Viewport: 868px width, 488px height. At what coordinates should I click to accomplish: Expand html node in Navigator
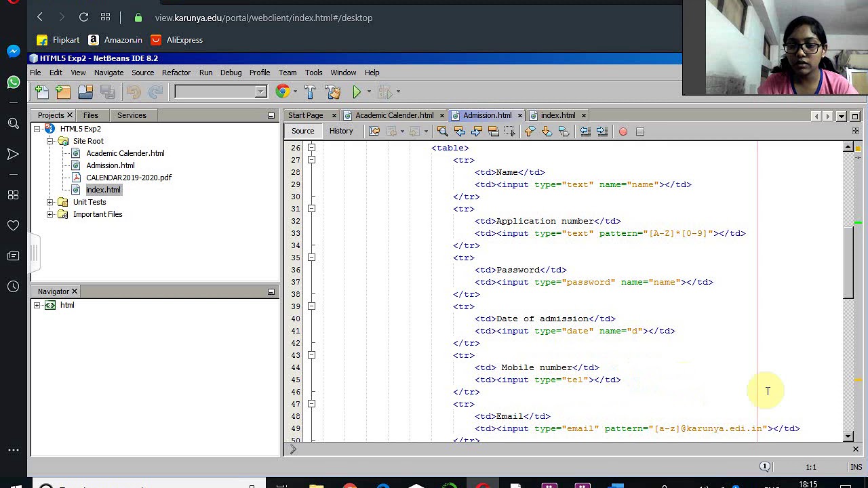point(37,305)
